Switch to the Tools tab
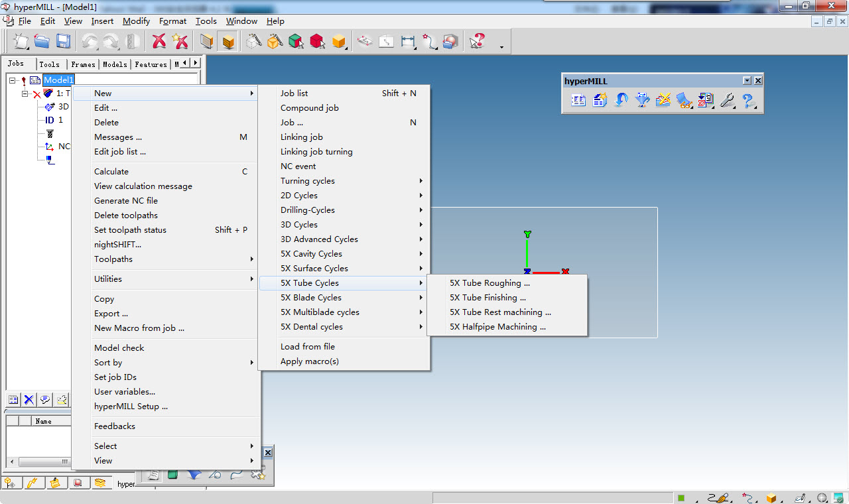The width and height of the screenshot is (849, 504). click(50, 64)
